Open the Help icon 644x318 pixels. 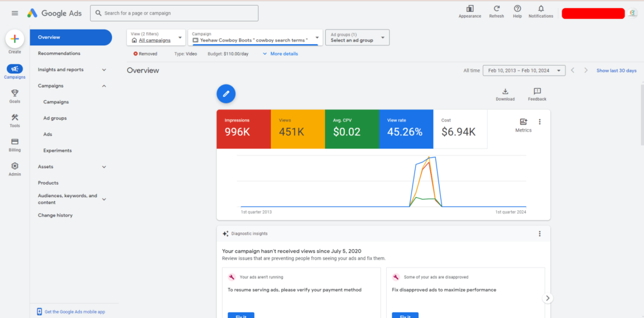click(517, 9)
